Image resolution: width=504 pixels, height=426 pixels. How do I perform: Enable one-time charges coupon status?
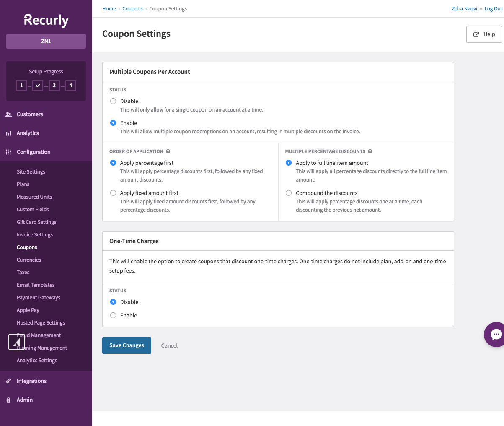click(x=113, y=315)
